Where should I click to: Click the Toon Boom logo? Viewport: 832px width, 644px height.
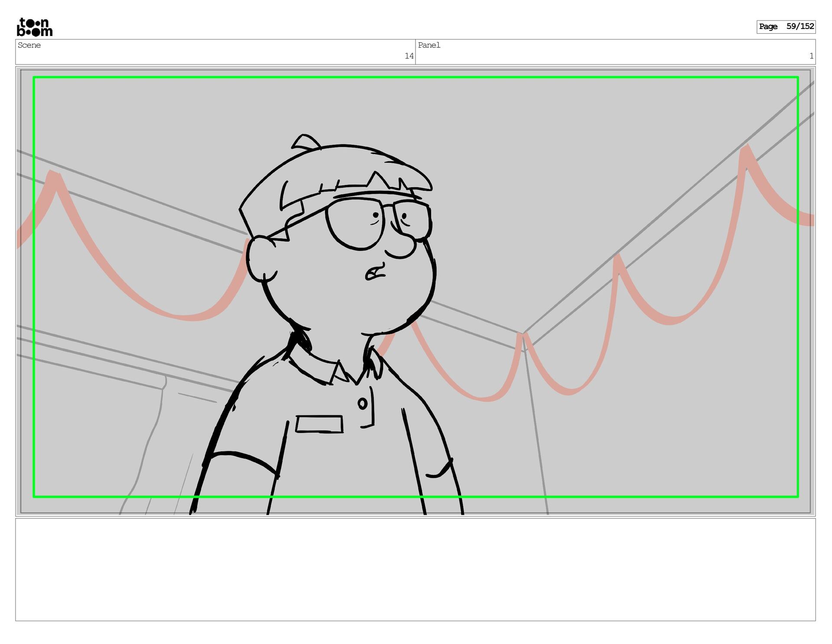tap(35, 27)
